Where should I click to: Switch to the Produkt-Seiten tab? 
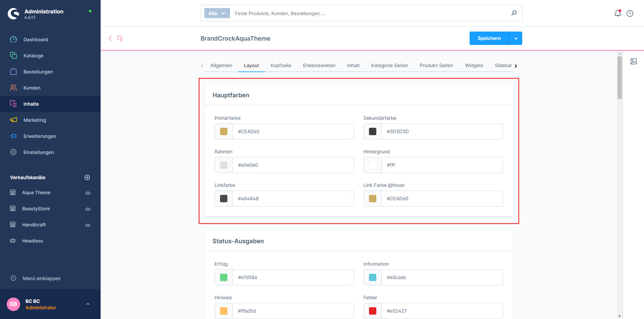coord(436,65)
